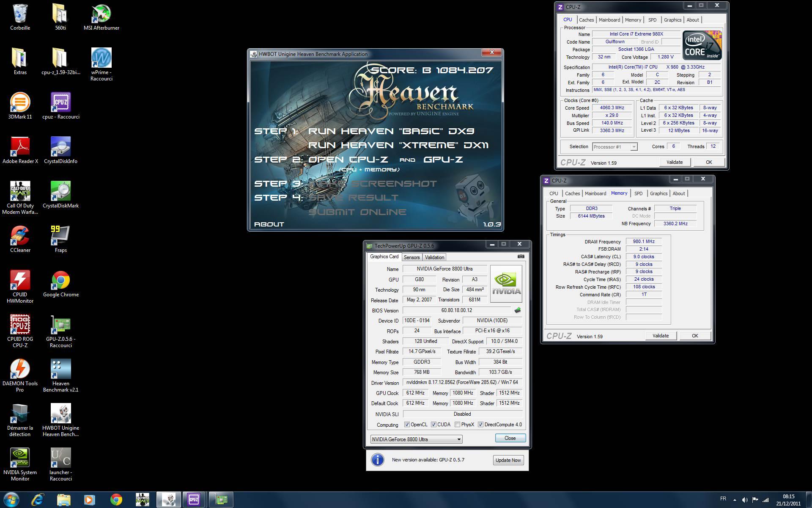Launch Fraps desktop icon
Viewport: 812px width, 508px height.
[x=60, y=239]
